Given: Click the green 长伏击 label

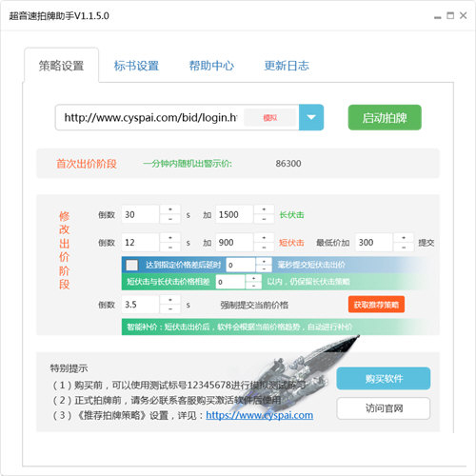Looking at the screenshot, I should [x=291, y=215].
